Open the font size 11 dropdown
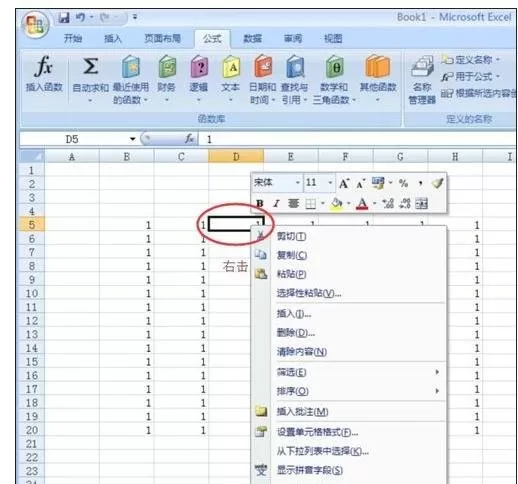 tap(330, 183)
